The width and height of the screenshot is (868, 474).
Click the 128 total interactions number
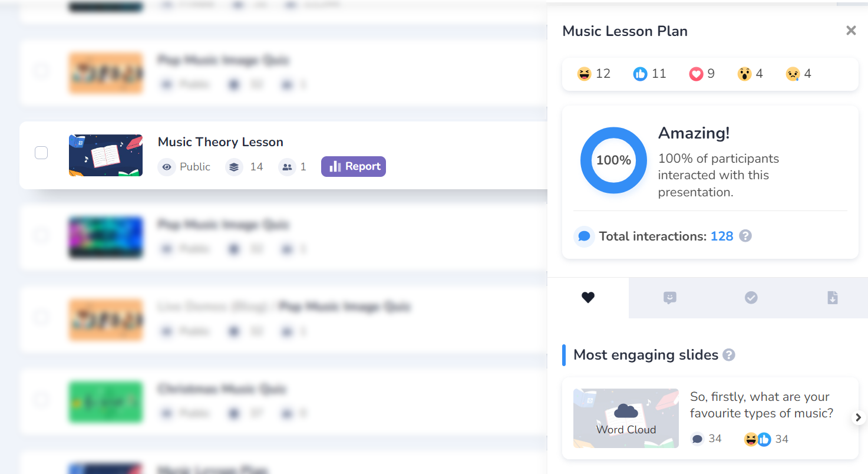point(721,236)
